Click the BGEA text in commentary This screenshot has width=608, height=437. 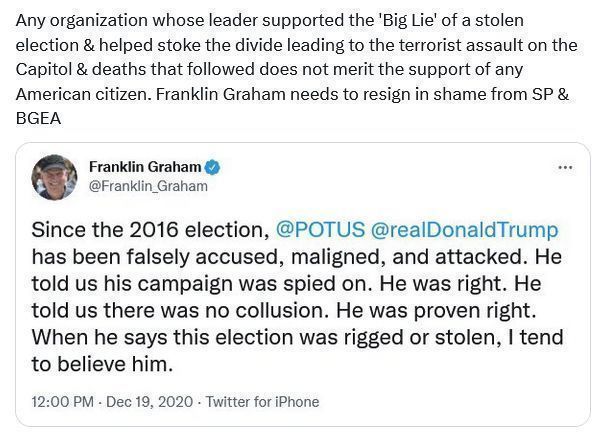click(38, 119)
